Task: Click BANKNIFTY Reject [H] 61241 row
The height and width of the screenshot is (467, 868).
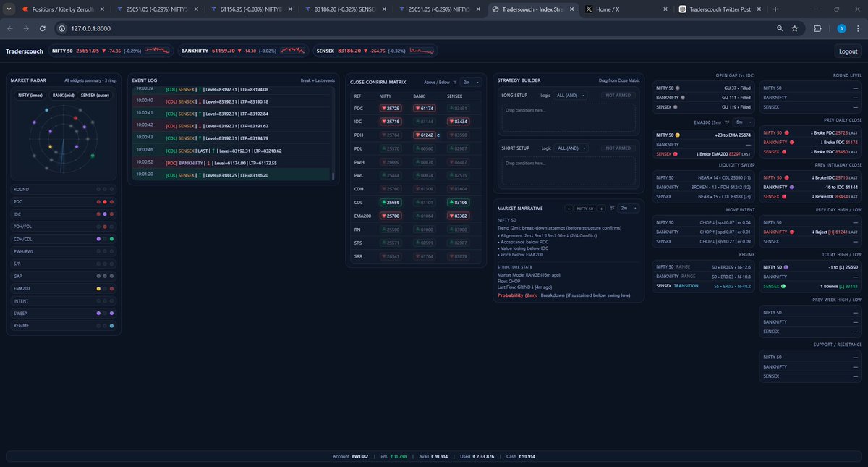Action: point(810,232)
